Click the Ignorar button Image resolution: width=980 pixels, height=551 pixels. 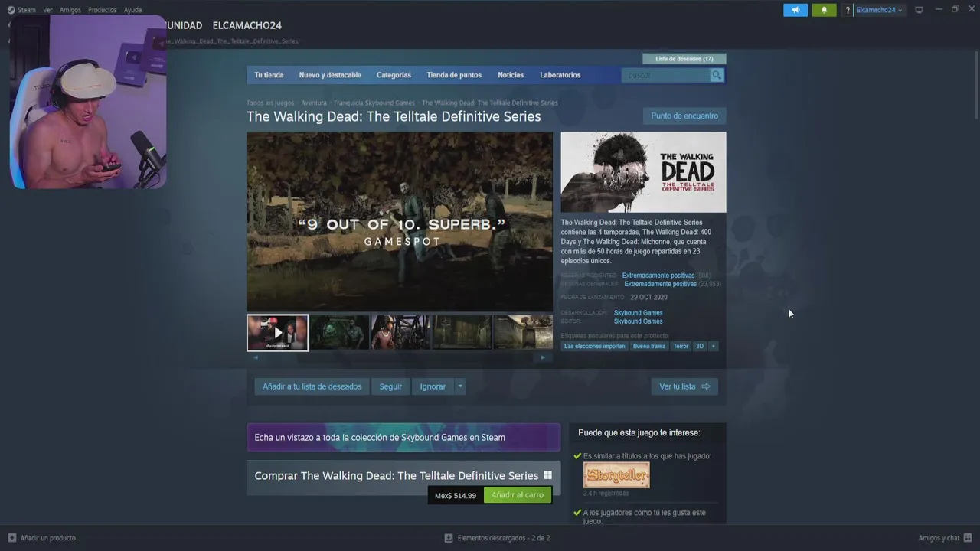point(433,386)
